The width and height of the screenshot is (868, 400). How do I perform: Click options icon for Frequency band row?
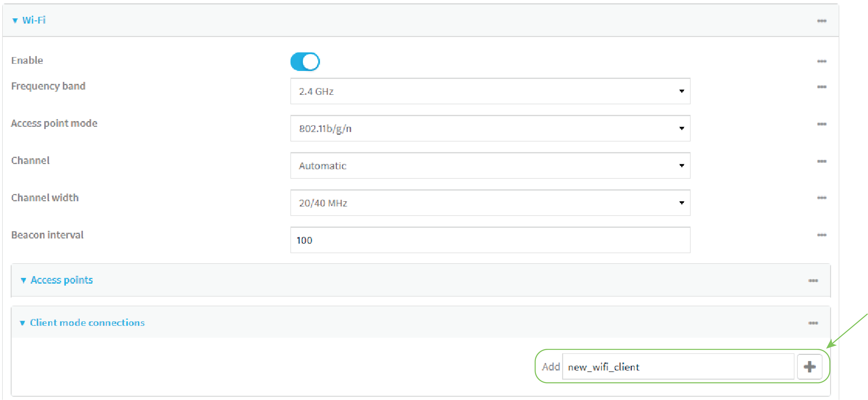(x=821, y=87)
